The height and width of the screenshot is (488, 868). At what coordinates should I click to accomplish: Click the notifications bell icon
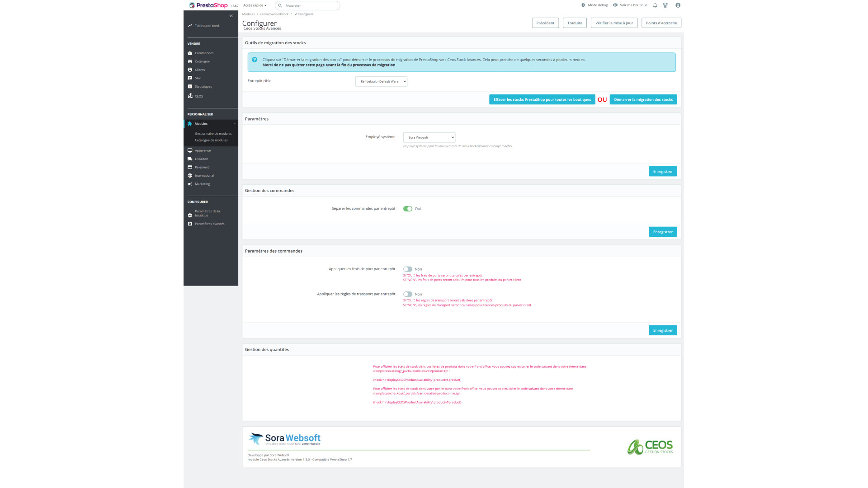655,5
